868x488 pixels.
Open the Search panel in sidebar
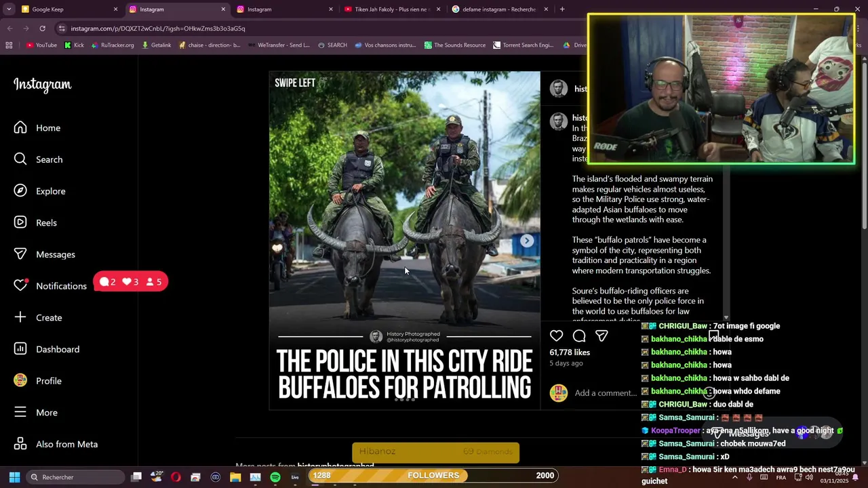pyautogui.click(x=38, y=159)
